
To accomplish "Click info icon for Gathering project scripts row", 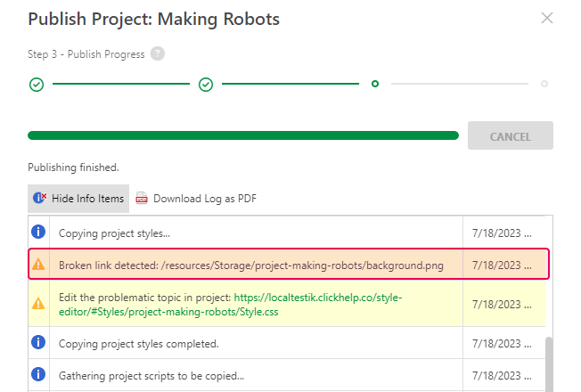I will [x=38, y=374].
